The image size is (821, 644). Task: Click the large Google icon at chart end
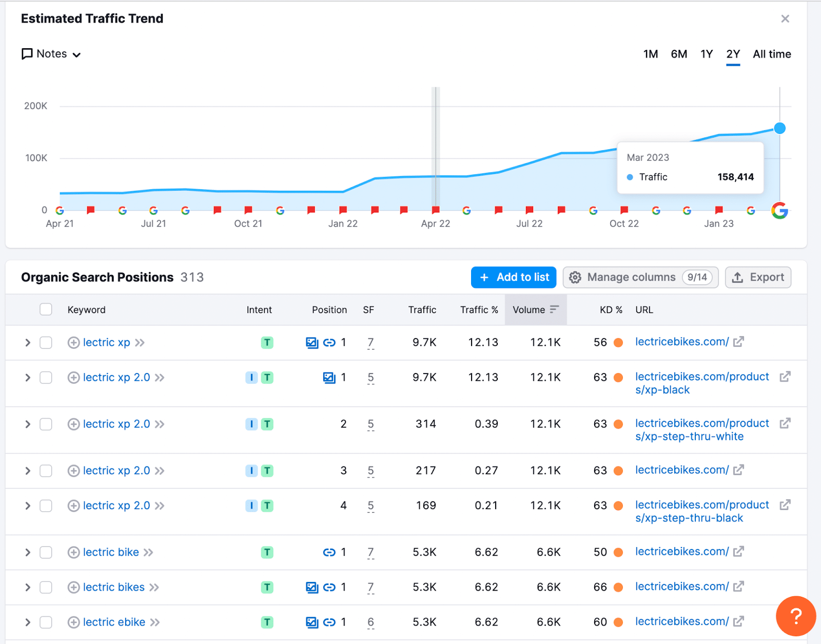[779, 210]
